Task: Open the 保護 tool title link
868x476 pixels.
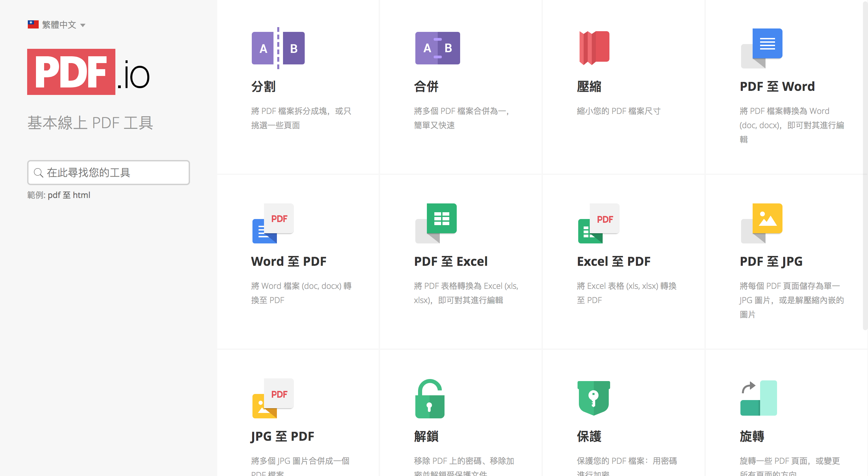Action: pos(589,436)
